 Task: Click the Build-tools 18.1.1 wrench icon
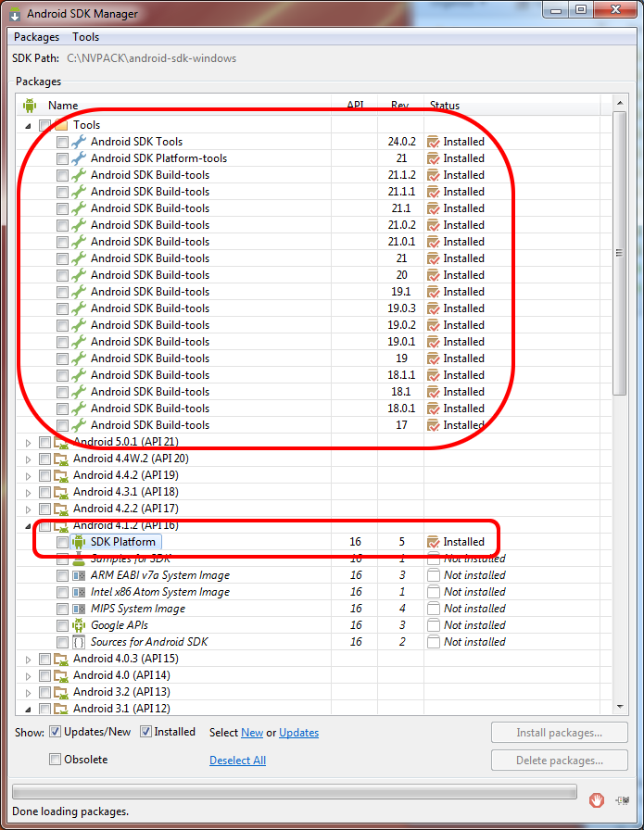(79, 375)
